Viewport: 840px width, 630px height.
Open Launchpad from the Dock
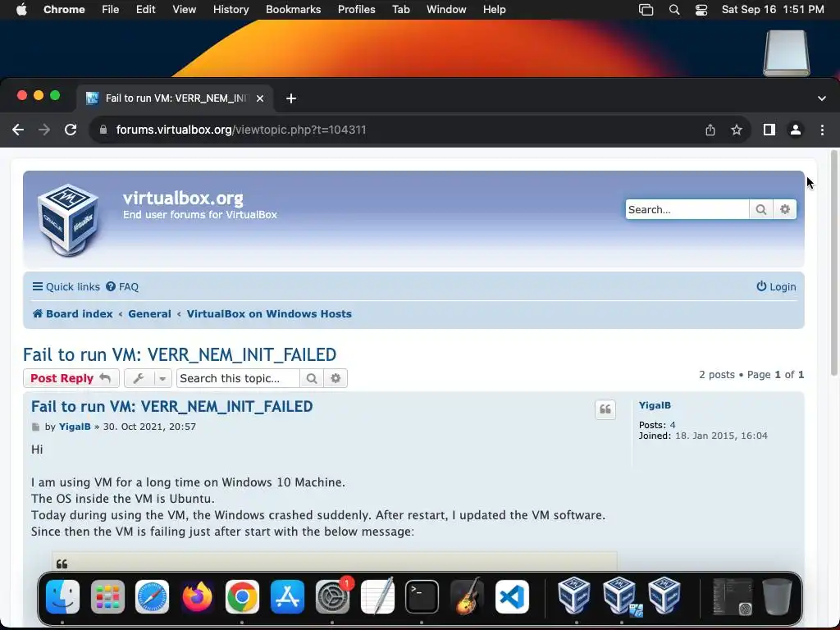point(107,597)
